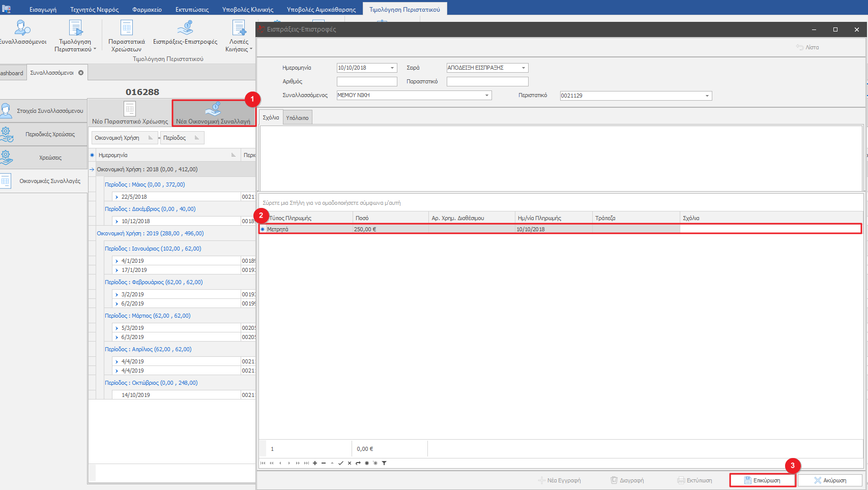Click Παραστατικά Χρεώσεων ribbon icon
868x490 pixels.
127,35
